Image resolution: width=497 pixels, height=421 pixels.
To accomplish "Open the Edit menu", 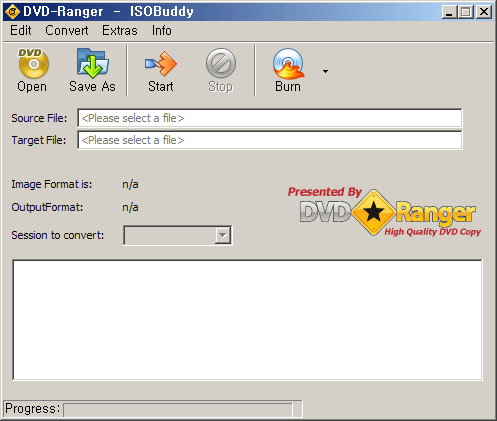I will coord(21,31).
